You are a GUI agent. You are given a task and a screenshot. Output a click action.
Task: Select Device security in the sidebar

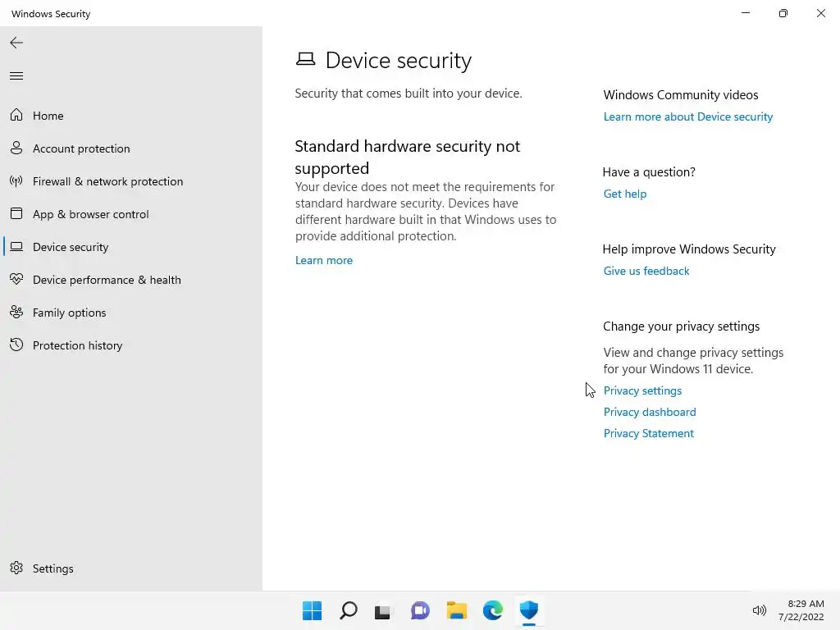point(71,247)
